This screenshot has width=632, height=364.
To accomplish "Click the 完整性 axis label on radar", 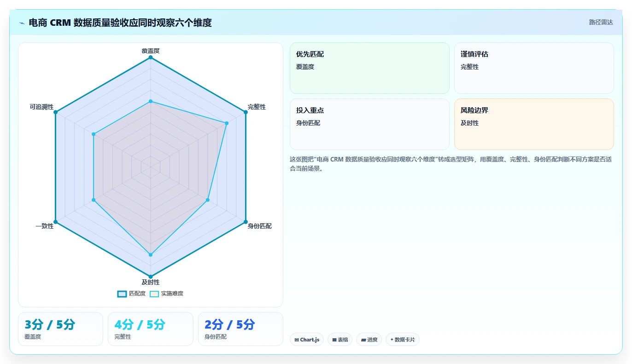I will click(x=257, y=107).
